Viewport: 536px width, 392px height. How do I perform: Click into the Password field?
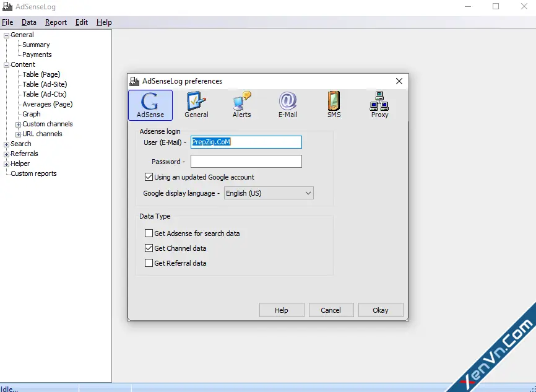pos(246,162)
